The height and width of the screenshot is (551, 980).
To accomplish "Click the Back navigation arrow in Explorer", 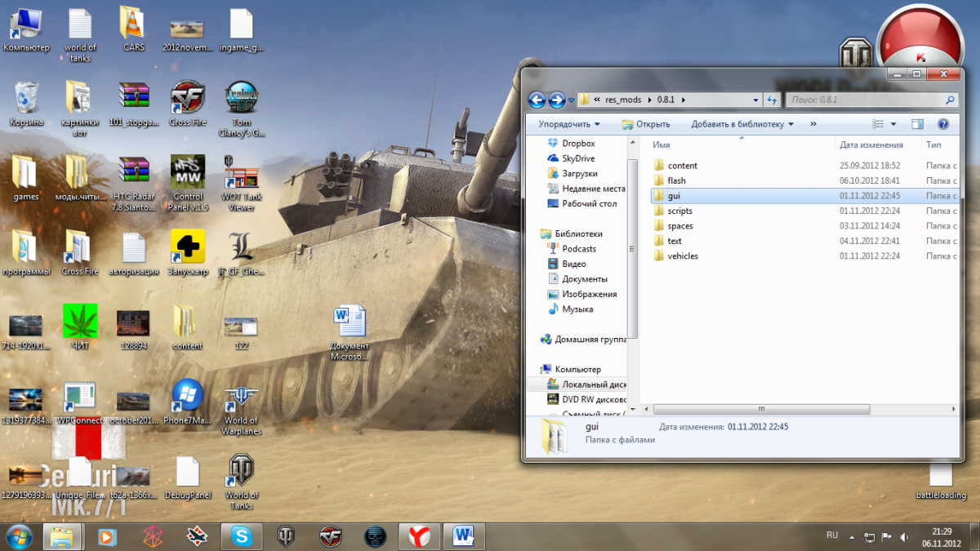I will [x=537, y=100].
